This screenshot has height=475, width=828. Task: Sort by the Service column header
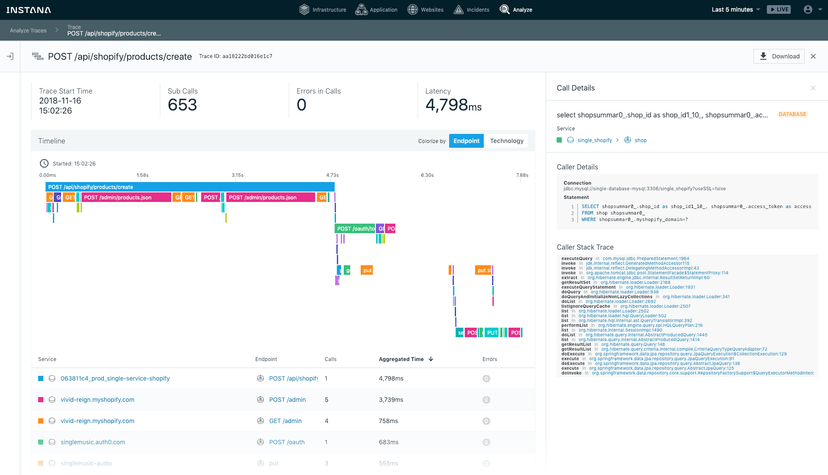[x=47, y=359]
